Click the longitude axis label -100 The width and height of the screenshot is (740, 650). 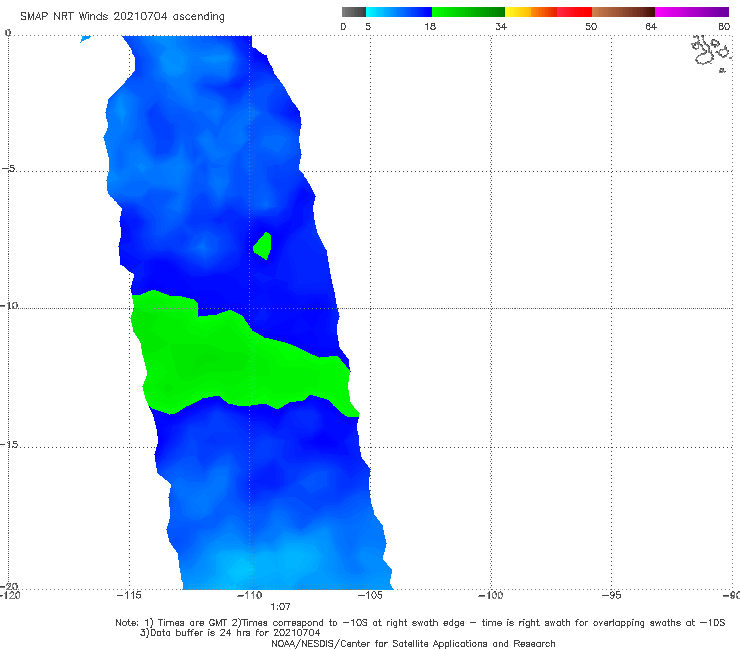pyautogui.click(x=491, y=595)
